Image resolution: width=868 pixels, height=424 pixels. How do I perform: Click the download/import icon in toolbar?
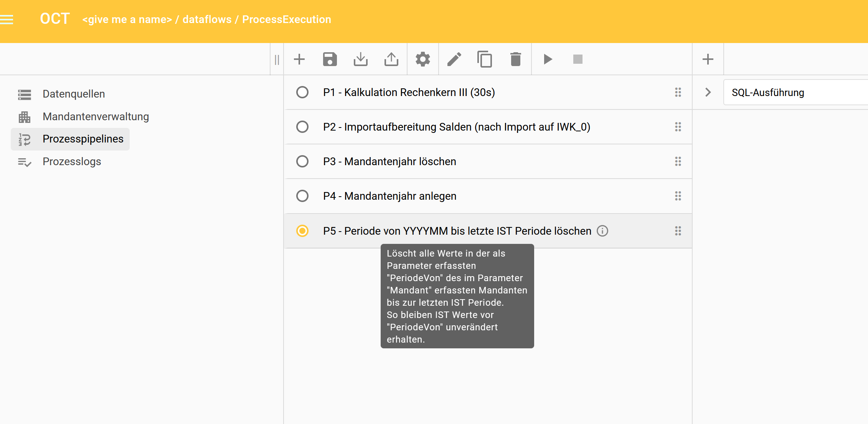point(360,60)
